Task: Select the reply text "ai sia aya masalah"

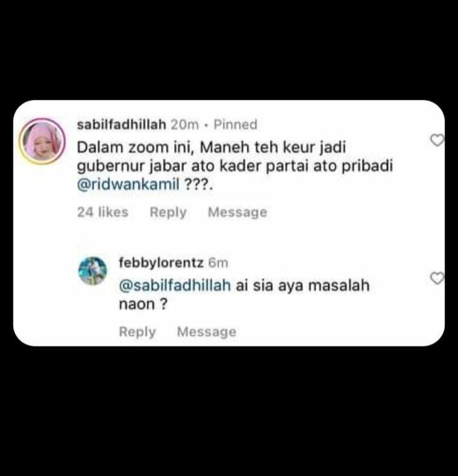Action: [x=303, y=286]
